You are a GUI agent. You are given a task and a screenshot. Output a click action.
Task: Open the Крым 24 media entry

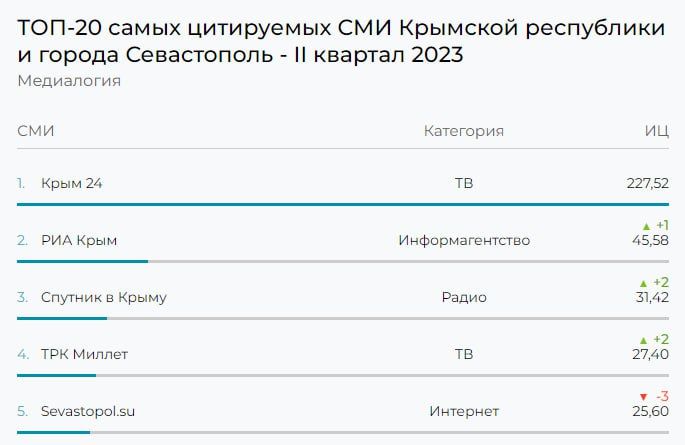coord(71,183)
